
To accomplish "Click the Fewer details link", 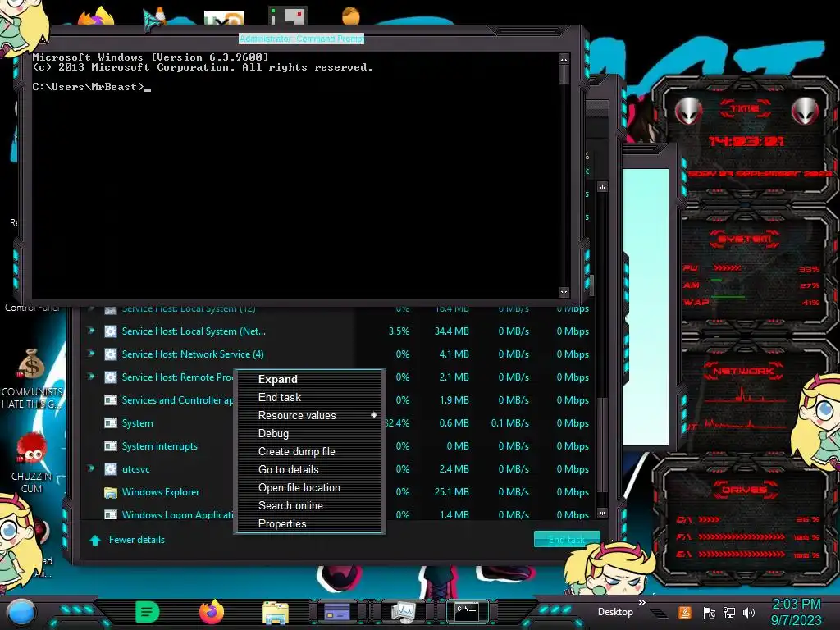I will pyautogui.click(x=137, y=540).
